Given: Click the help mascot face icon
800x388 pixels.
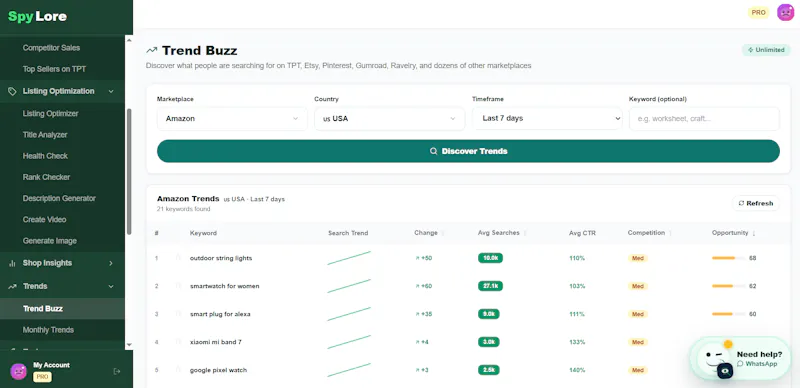Looking at the screenshot, I should pyautogui.click(x=713, y=357).
